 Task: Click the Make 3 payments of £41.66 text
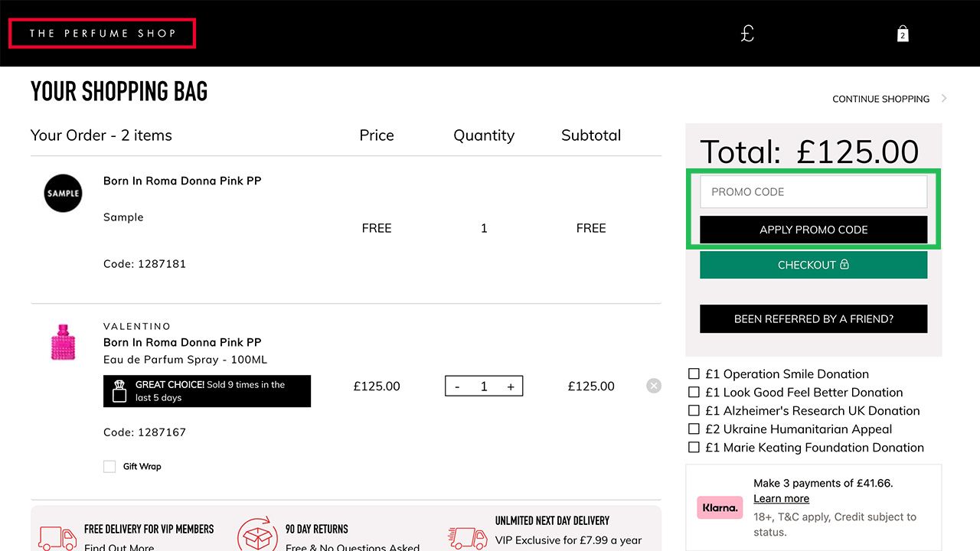pos(823,483)
